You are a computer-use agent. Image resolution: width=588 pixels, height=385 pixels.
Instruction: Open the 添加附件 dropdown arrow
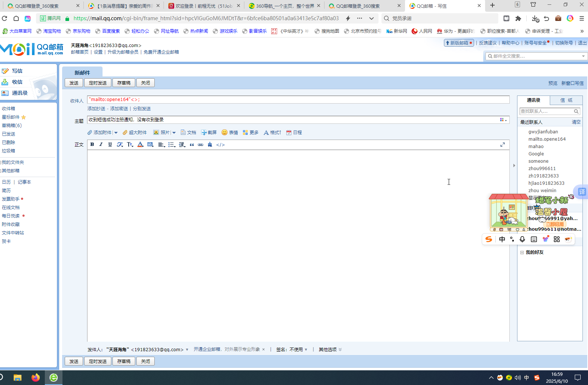tap(116, 133)
